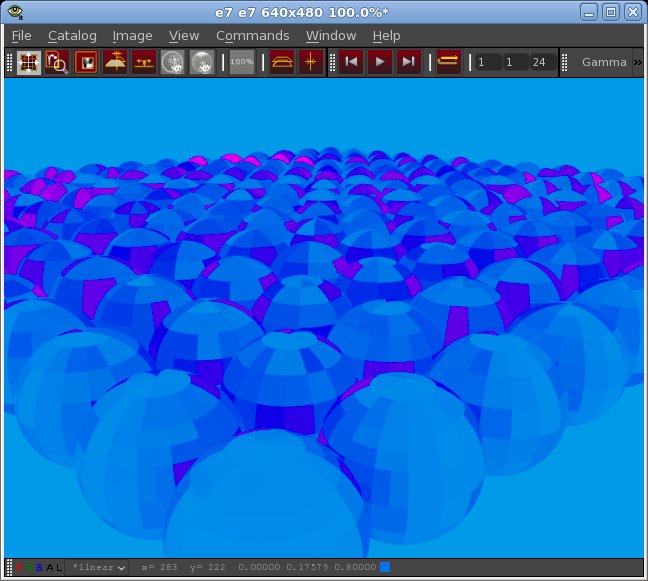Click the first frame number field
Viewport: 648px width, 581px height.
click(488, 62)
